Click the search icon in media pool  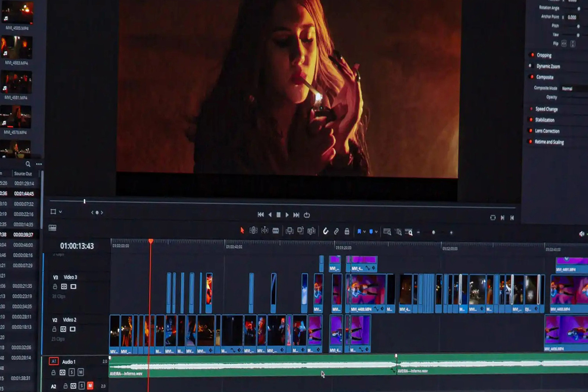tap(28, 164)
